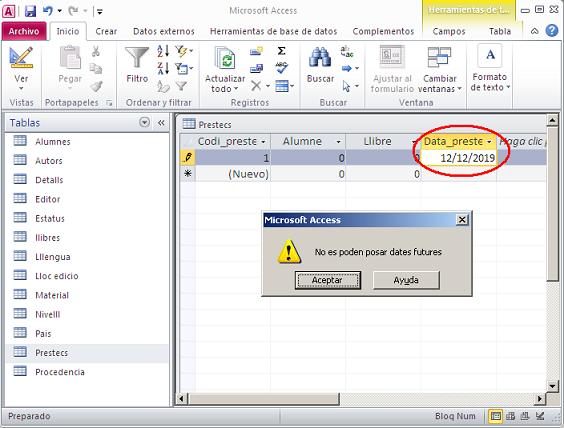Image resolution: width=564 pixels, height=428 pixels.
Task: Switch to Datasheet view in status bar
Action: tap(496, 416)
